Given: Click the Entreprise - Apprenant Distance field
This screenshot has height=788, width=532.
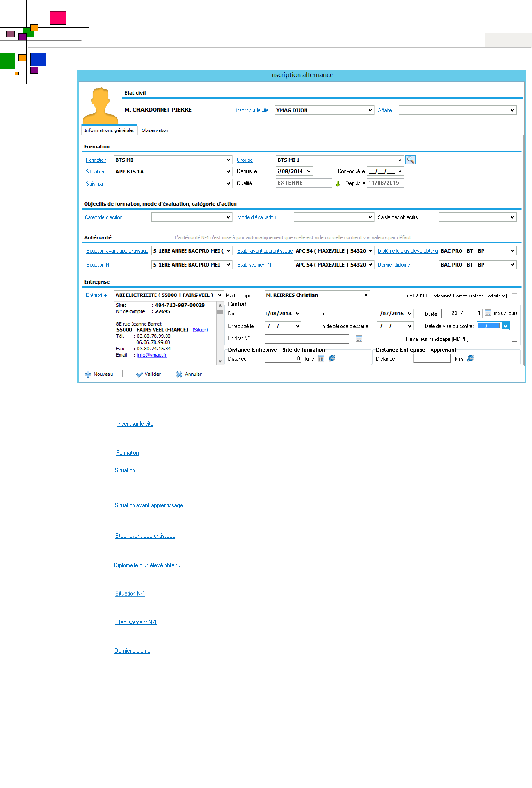Looking at the screenshot, I should [x=432, y=359].
